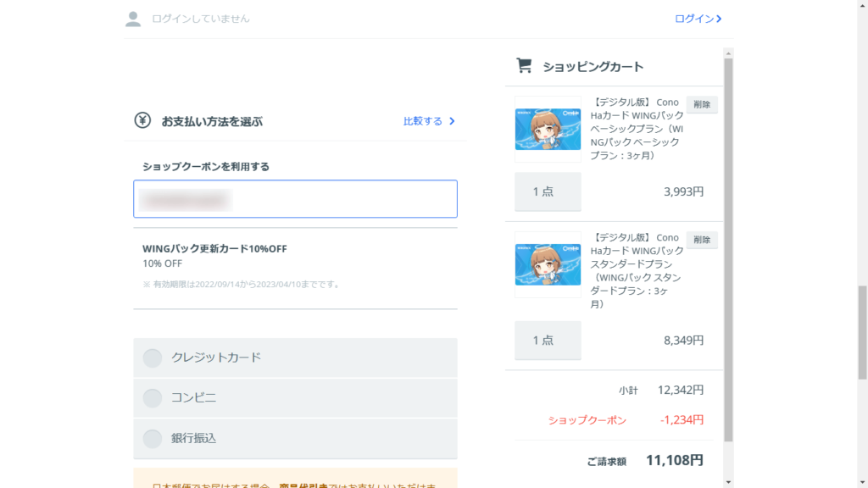
Task: Click the ショッピングカート heading
Action: point(593,67)
